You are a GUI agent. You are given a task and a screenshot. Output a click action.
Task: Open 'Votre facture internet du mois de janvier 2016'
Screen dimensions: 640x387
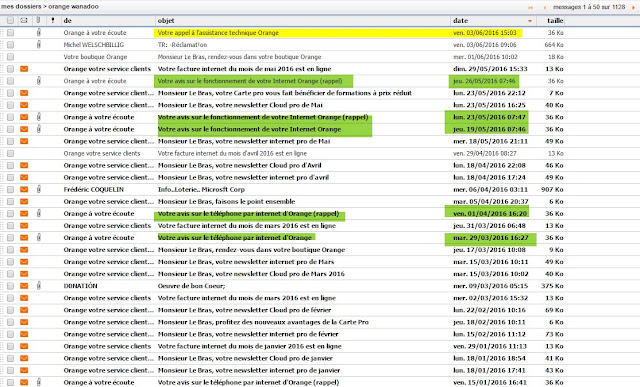(x=249, y=346)
